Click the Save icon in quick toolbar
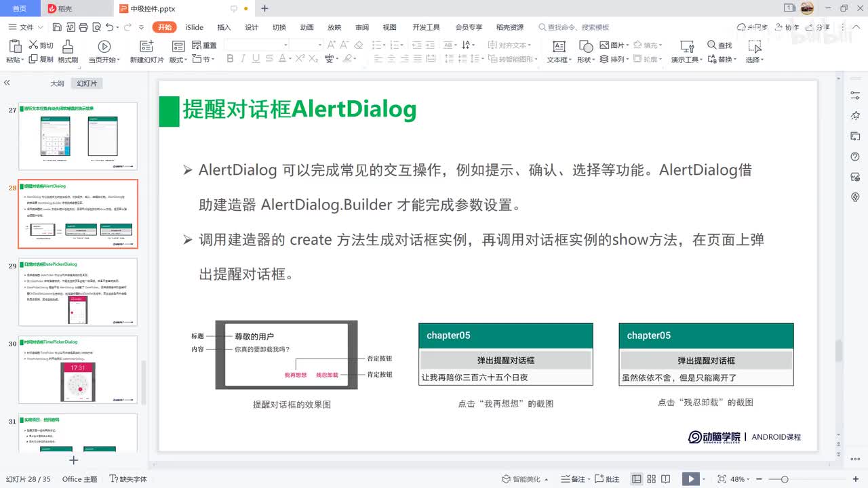The width and height of the screenshot is (868, 488). 57,27
